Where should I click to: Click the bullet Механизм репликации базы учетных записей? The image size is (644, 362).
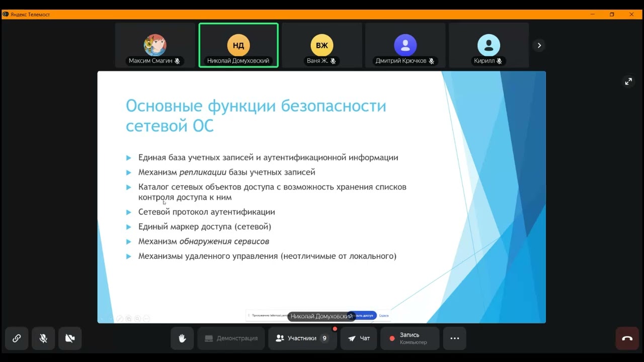tap(227, 172)
